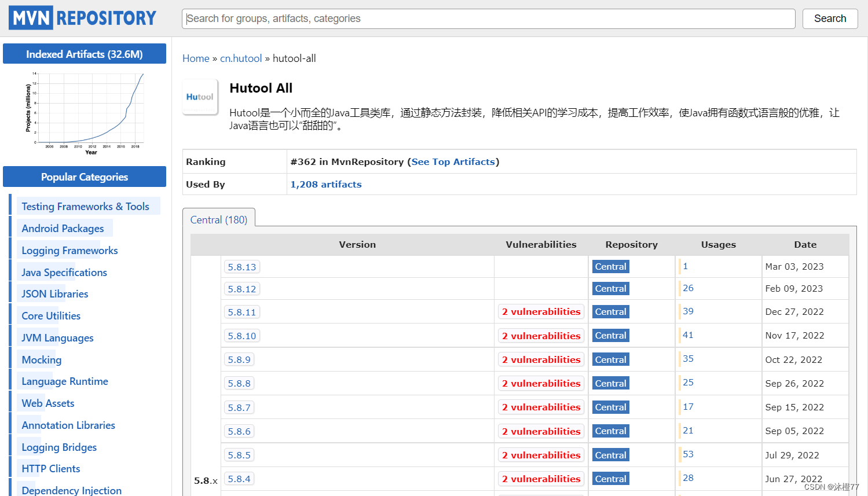This screenshot has height=496, width=868.
Task: View 2 vulnerabilities for version 5.8.9
Action: [541, 359]
